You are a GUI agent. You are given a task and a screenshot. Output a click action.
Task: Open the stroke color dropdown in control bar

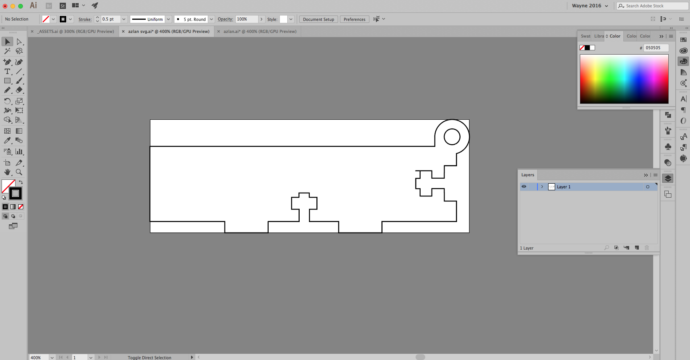coord(70,19)
